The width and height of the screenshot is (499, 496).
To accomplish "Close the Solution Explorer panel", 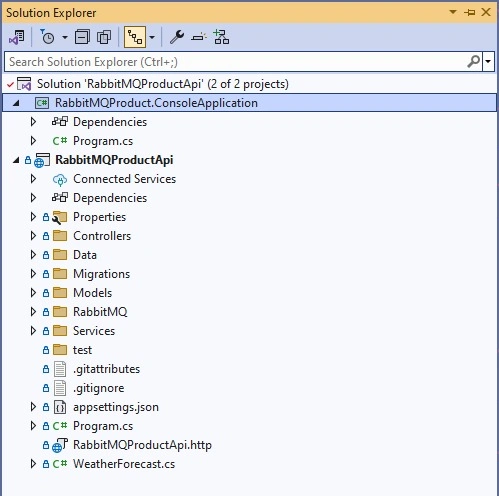I will click(486, 12).
